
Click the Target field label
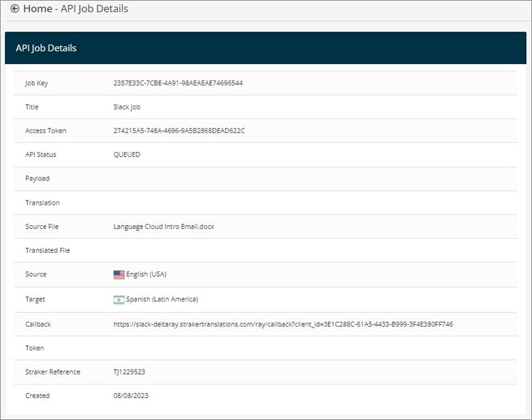(35, 300)
